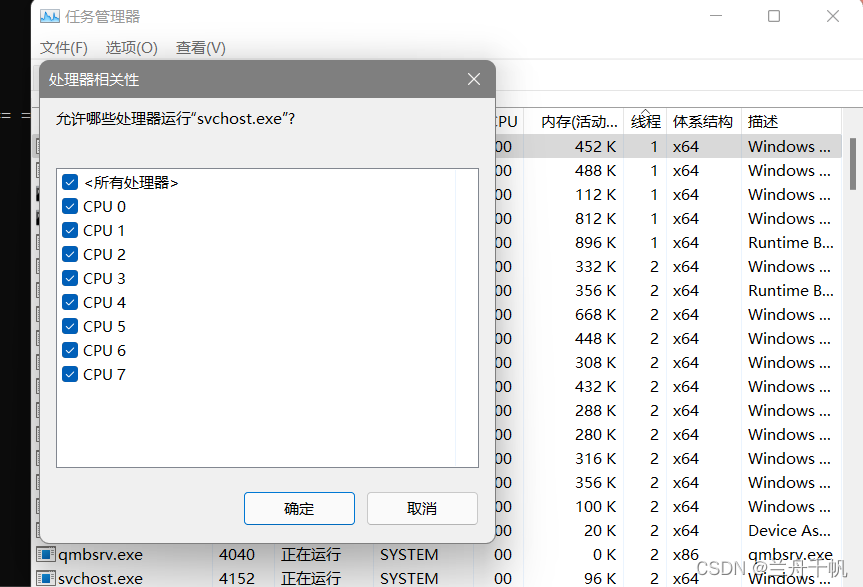Viewport: 863px width, 587px height.
Task: Toggle the CPU 0 checkbox
Action: coord(70,206)
